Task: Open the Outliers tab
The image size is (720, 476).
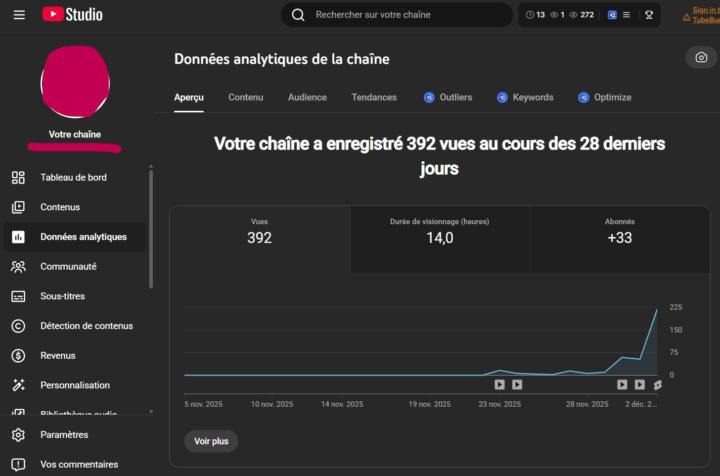Action: coord(448,97)
